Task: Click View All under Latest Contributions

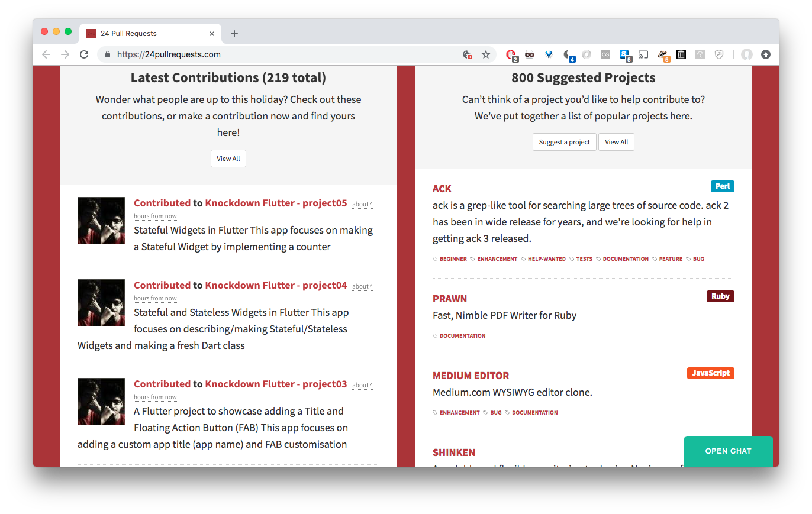Action: 228,159
